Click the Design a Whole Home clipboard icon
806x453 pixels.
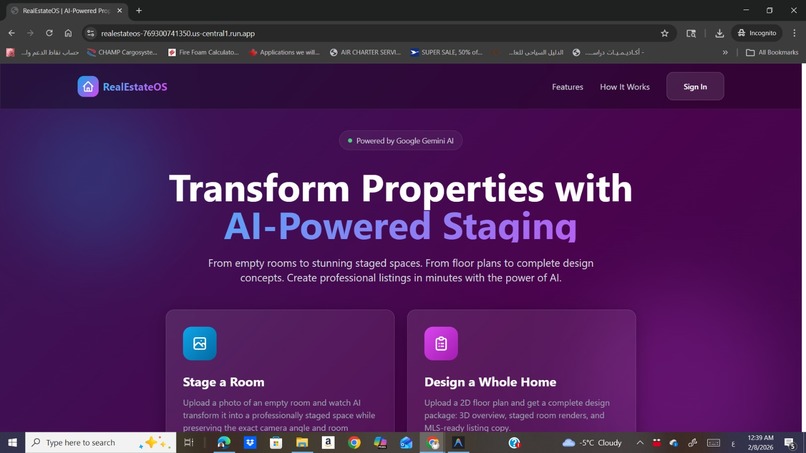[441, 343]
